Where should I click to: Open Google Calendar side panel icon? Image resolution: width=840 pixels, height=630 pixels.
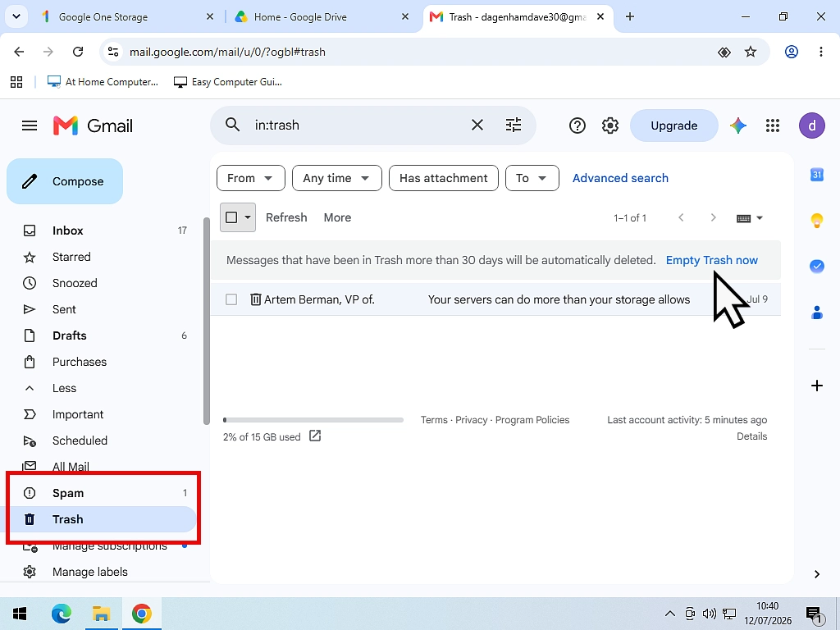[x=817, y=175]
